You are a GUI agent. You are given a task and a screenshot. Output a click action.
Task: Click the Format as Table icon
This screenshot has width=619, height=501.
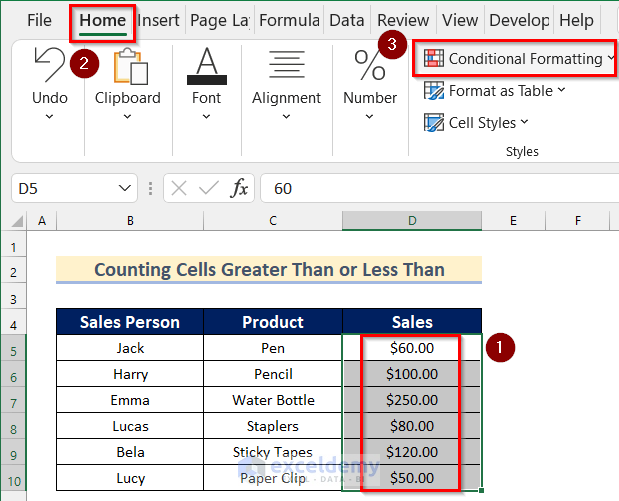(434, 91)
